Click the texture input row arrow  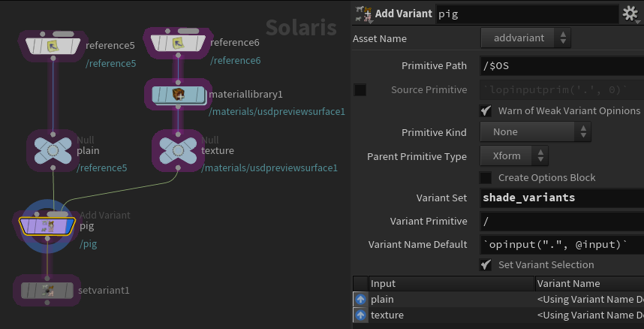click(360, 315)
